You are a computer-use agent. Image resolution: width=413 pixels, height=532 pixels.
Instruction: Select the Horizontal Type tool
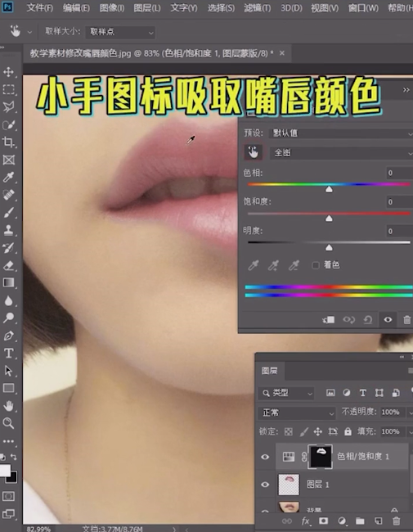tap(8, 354)
